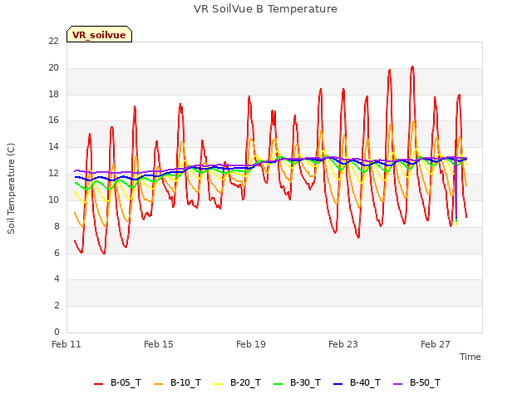This screenshot has width=532, height=399.
Task: Click the 12 y-axis tick label
Action: [x=53, y=173]
